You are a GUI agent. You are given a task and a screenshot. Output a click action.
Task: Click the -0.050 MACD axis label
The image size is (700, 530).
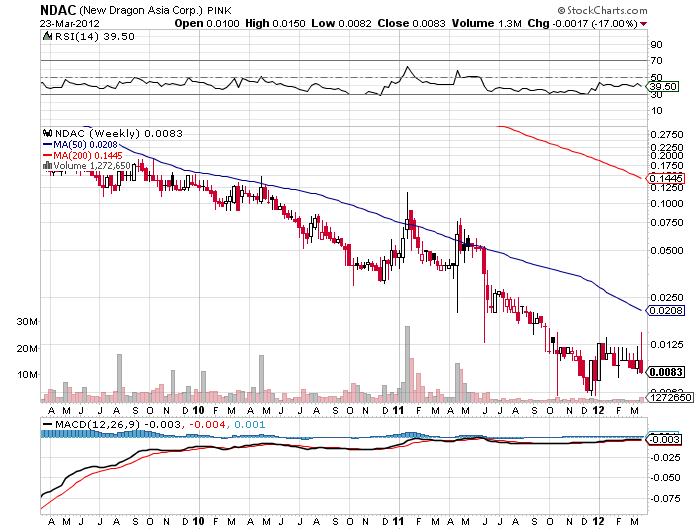click(x=665, y=478)
